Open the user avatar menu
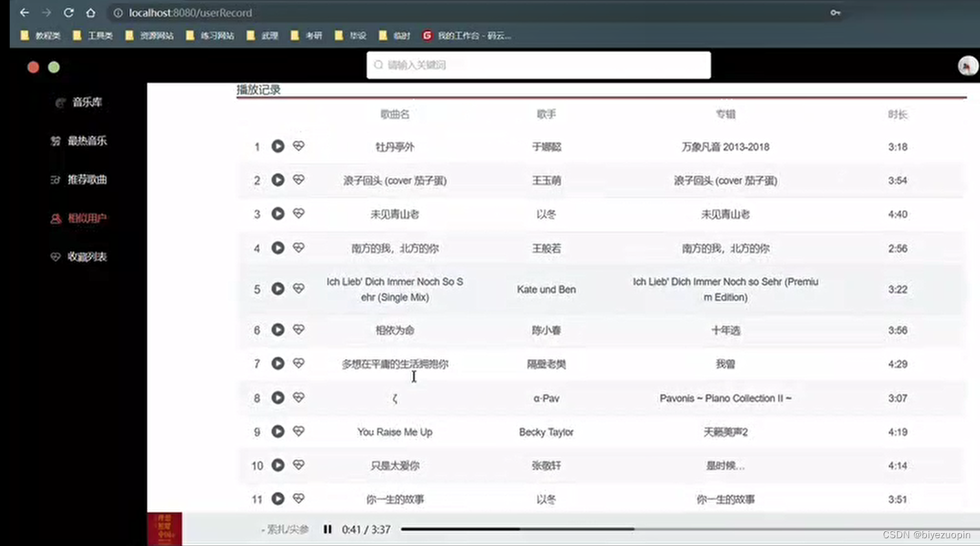Viewport: 980px width, 546px height. (968, 66)
